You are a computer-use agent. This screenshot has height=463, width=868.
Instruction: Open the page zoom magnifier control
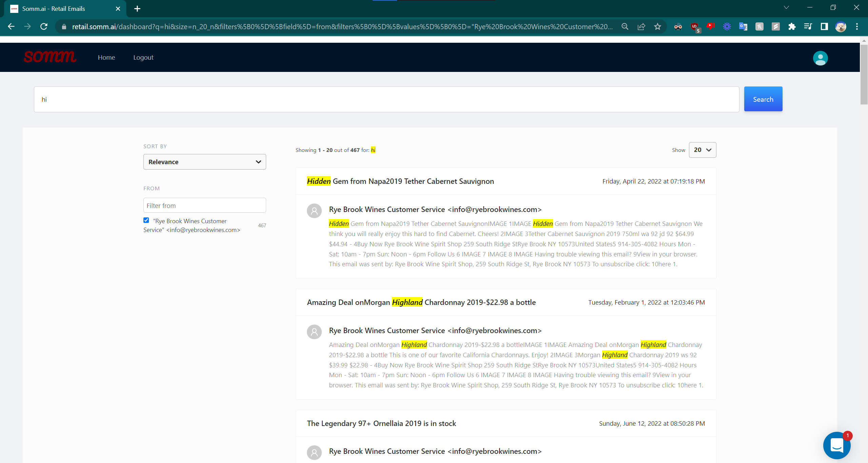(625, 26)
